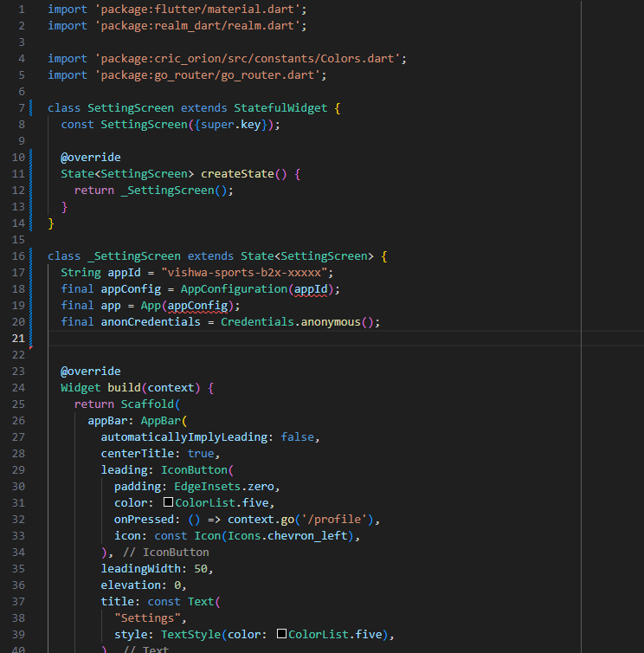The height and width of the screenshot is (653, 644).
Task: Click the '/profile' route string
Action: pos(333,519)
